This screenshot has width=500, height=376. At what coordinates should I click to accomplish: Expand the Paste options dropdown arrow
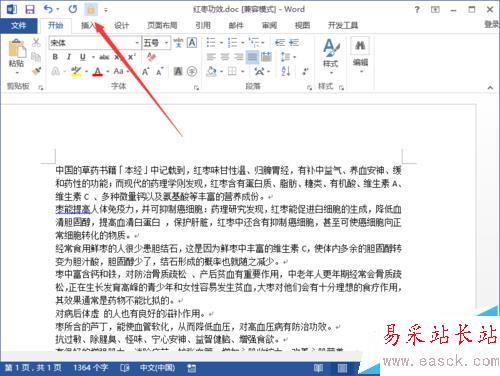click(x=17, y=72)
